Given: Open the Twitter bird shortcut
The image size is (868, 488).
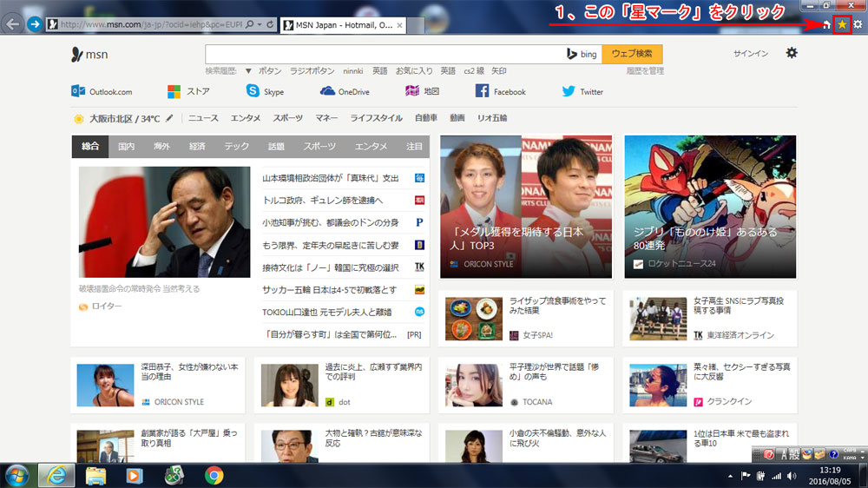Looking at the screenshot, I should point(569,91).
